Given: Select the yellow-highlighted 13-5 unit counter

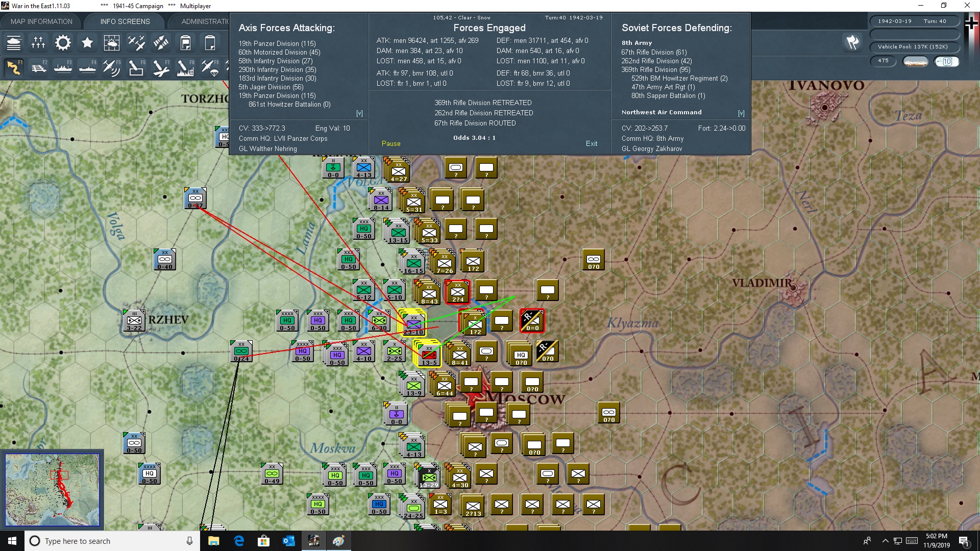Looking at the screenshot, I should click(x=428, y=354).
